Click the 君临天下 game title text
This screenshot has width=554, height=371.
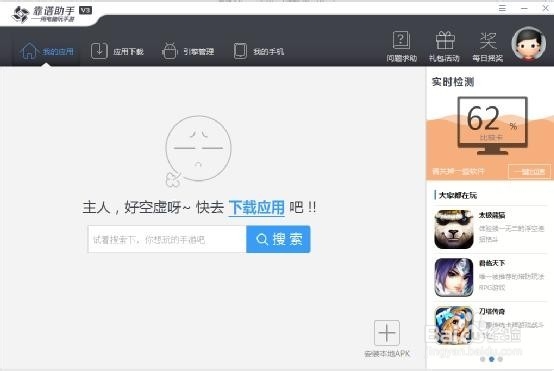(492, 263)
